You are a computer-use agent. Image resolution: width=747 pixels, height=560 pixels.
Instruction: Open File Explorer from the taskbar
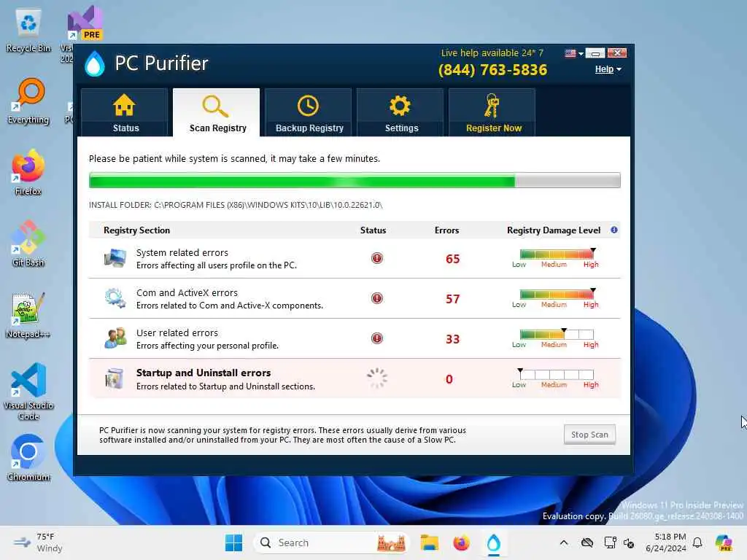tap(429, 542)
